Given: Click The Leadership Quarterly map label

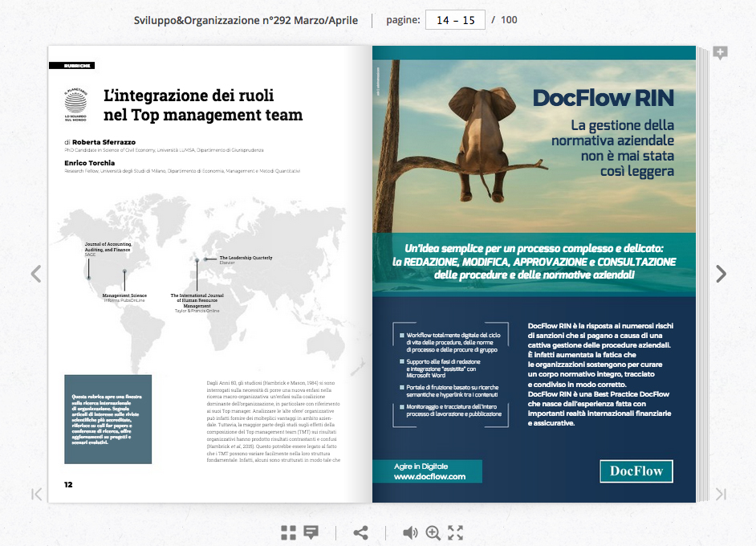Looking at the screenshot, I should [x=246, y=258].
